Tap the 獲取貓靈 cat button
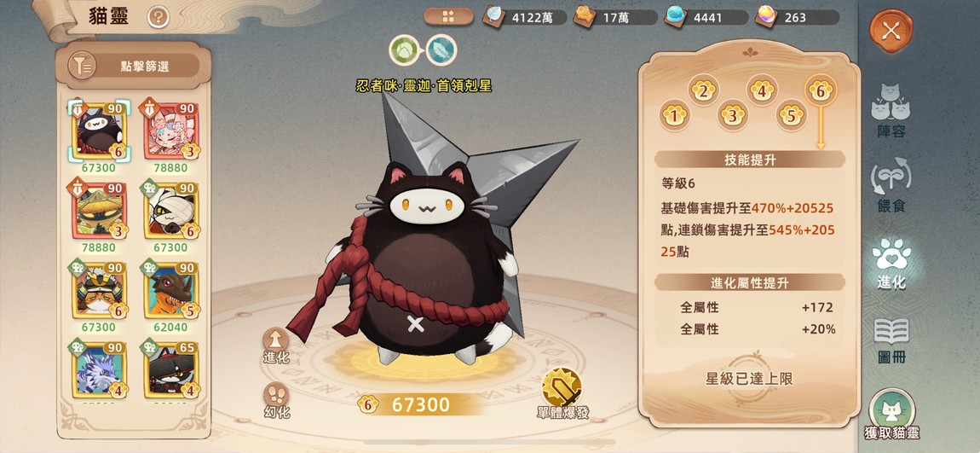Image resolution: width=980 pixels, height=453 pixels. (891, 414)
